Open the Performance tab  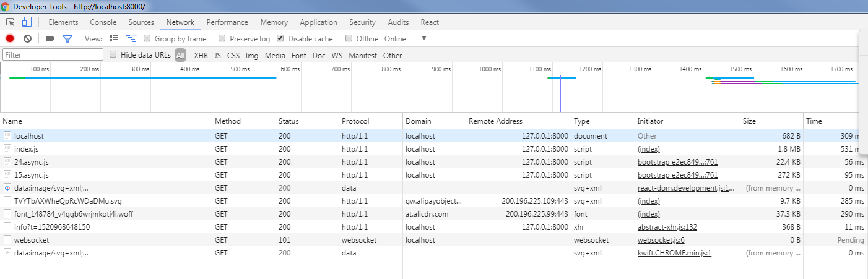click(227, 22)
